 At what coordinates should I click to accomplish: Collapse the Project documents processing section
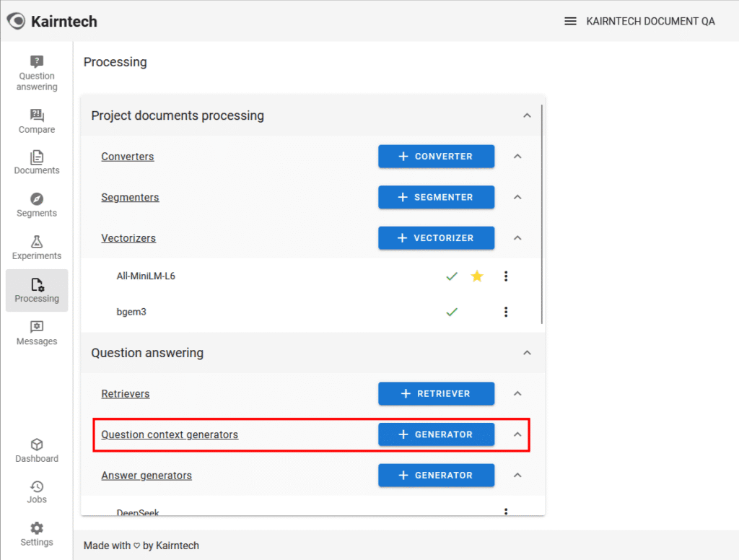coord(527,115)
